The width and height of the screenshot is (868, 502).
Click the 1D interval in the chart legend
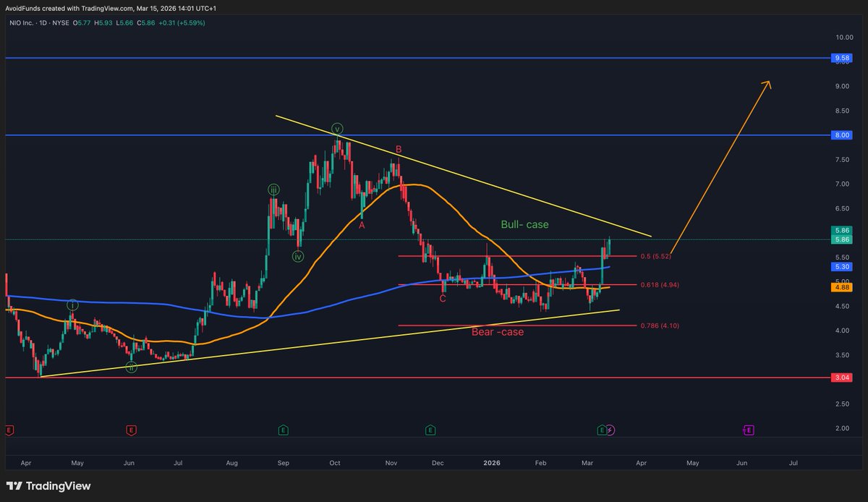tap(42, 22)
